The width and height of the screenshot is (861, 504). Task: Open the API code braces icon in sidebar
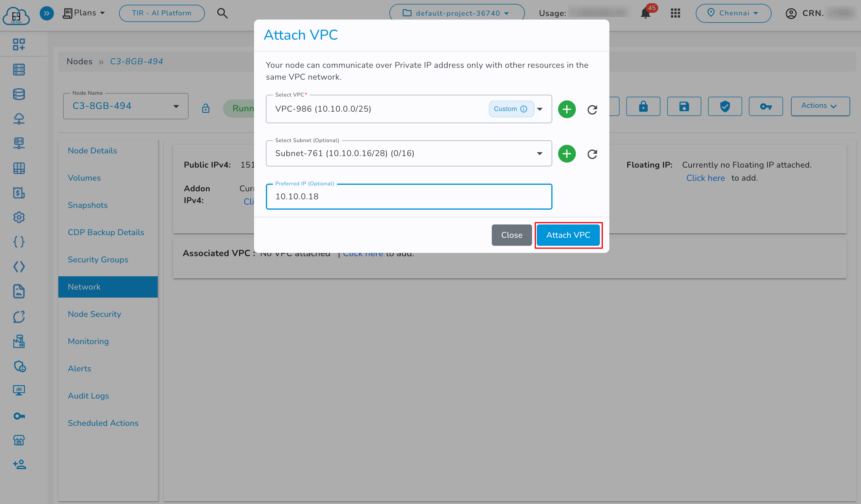pos(19,242)
